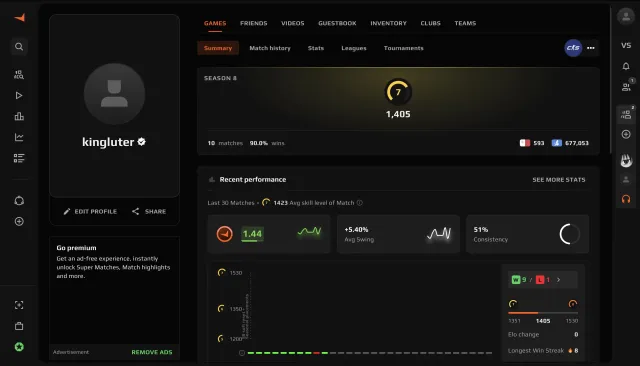Click the REMOVE ADS link
This screenshot has height=366, width=640.
[152, 352]
